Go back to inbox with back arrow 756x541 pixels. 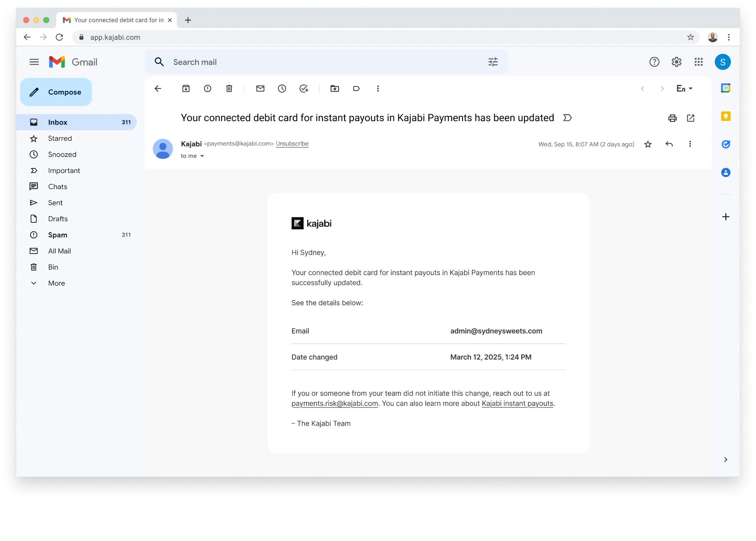point(158,89)
